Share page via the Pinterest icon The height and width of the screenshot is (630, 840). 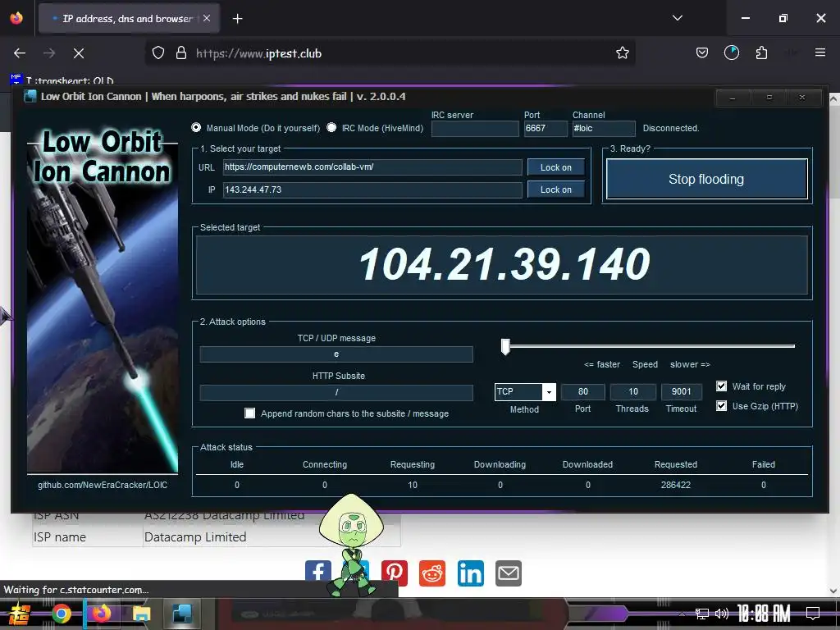[x=395, y=573]
